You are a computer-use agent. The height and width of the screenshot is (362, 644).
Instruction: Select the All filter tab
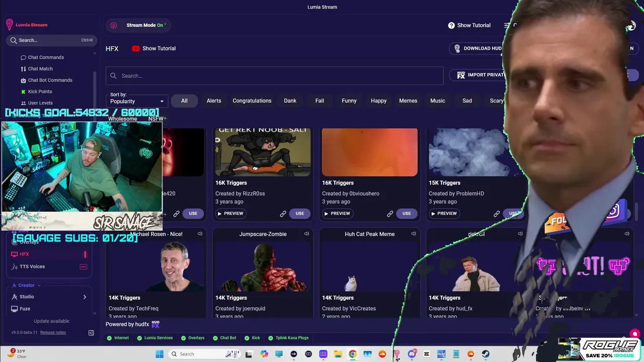pyautogui.click(x=184, y=101)
